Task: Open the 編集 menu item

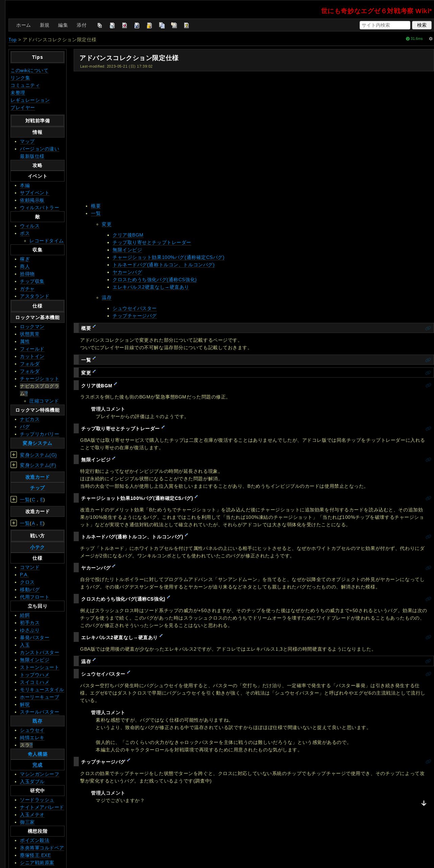Action: click(63, 25)
